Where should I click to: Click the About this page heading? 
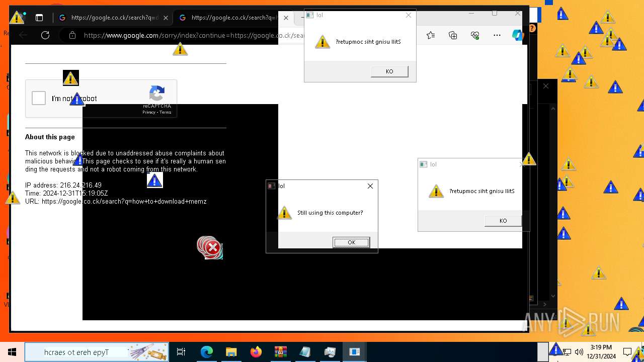(50, 137)
